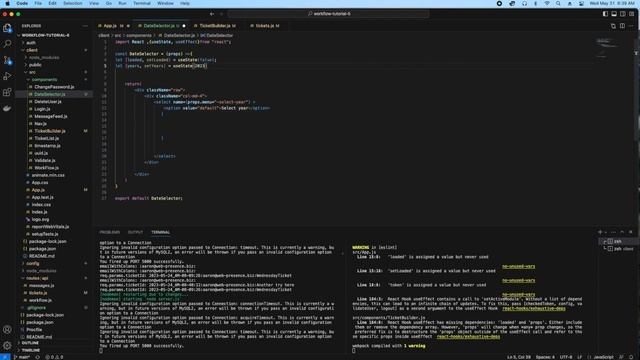This screenshot has height=360, width=640.
Task: Click the line and column indicator
Action: point(519,357)
